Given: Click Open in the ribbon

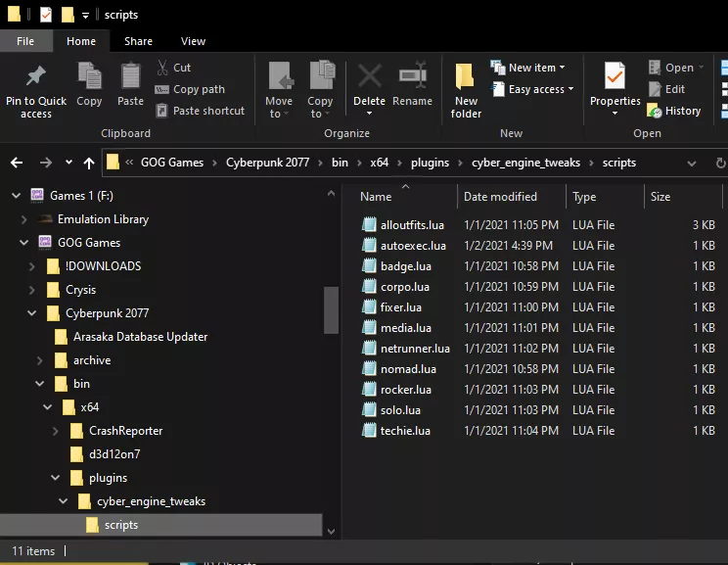Looking at the screenshot, I should click(675, 68).
